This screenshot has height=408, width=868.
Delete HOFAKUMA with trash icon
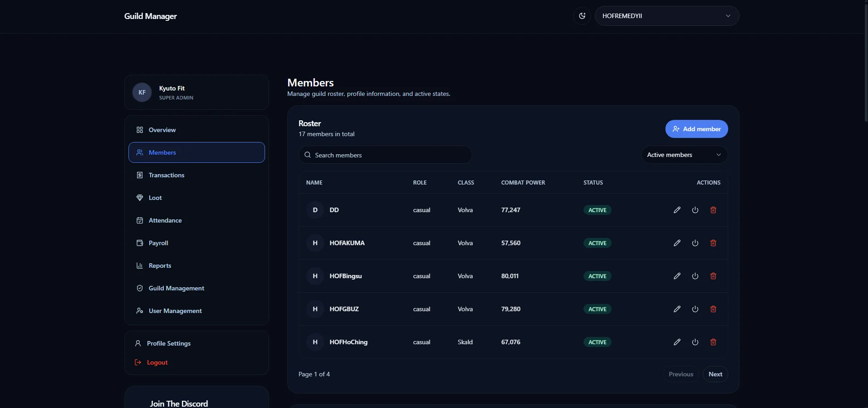point(713,243)
